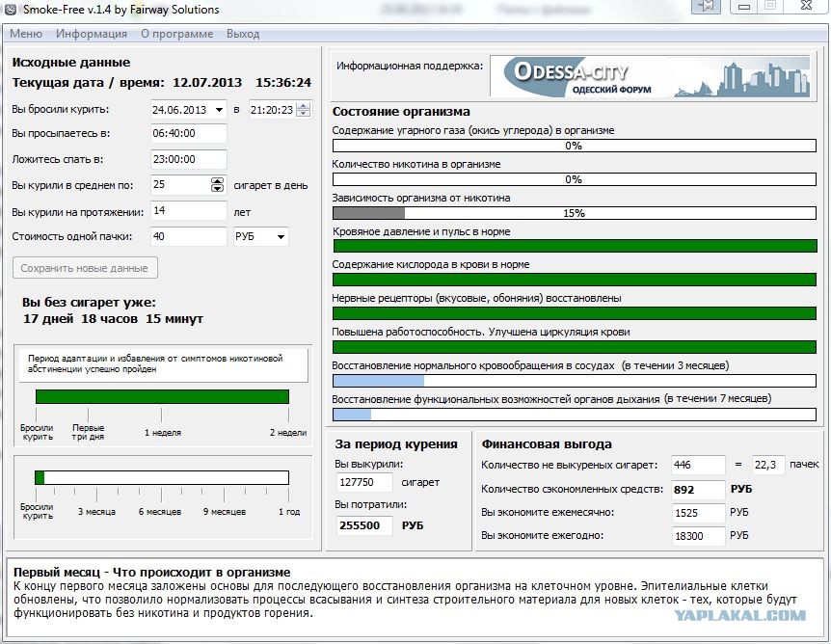The image size is (831, 644).
Task: Click the 1 год timeline label
Action: point(289,512)
